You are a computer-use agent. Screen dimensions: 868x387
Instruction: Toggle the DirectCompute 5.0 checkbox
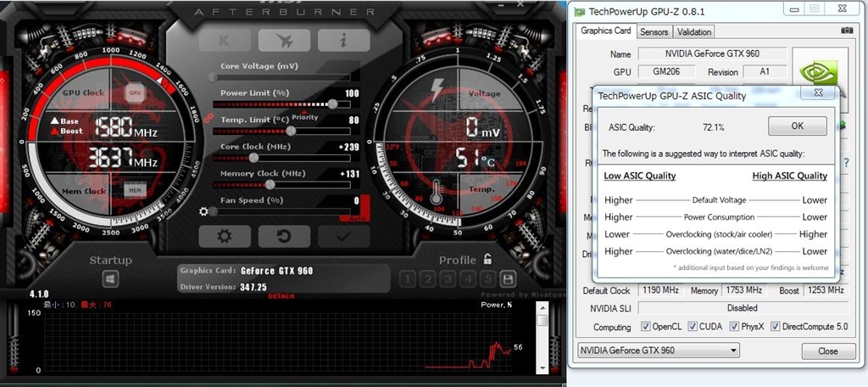coord(776,327)
